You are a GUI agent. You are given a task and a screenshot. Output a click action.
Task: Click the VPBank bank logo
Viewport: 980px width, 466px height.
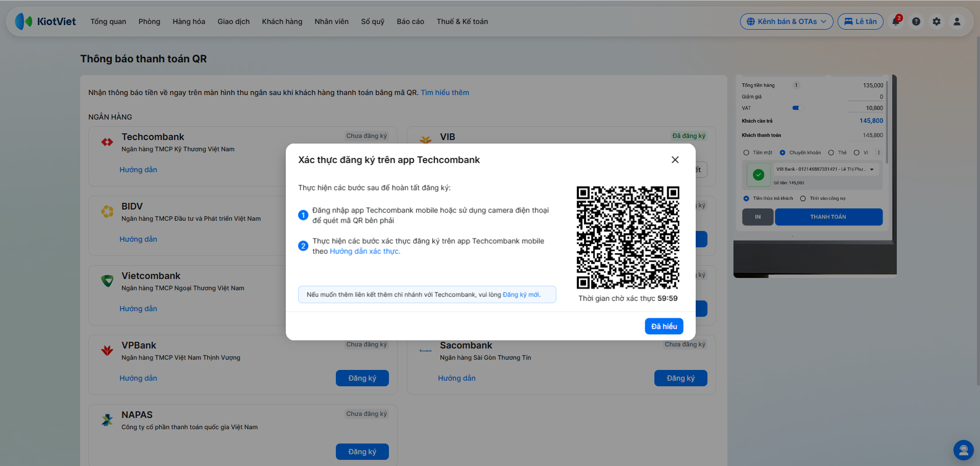pyautogui.click(x=107, y=350)
